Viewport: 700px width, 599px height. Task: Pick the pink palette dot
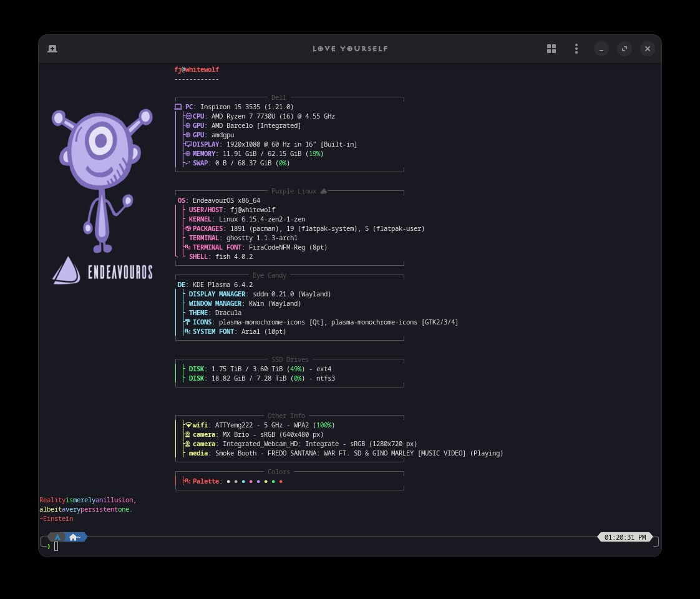point(251,482)
